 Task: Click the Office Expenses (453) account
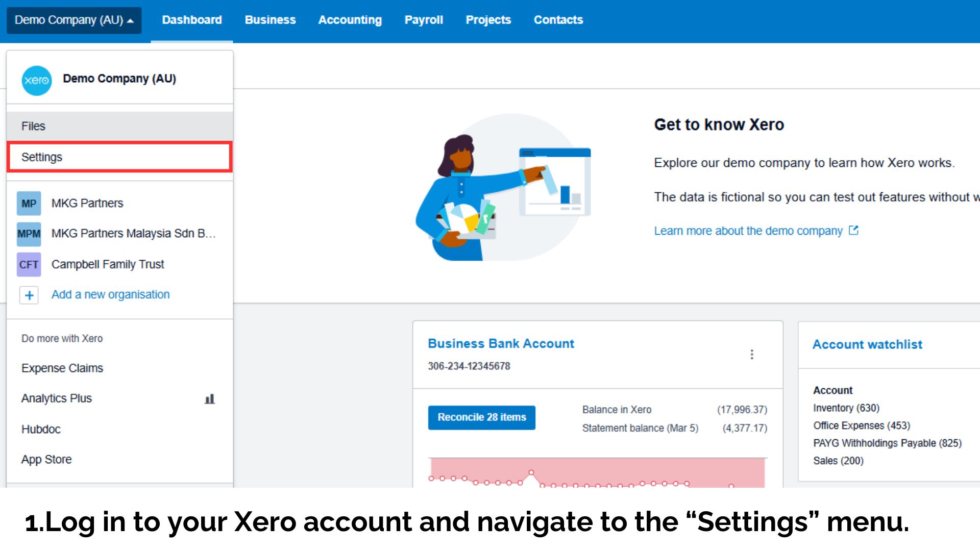[x=862, y=425]
